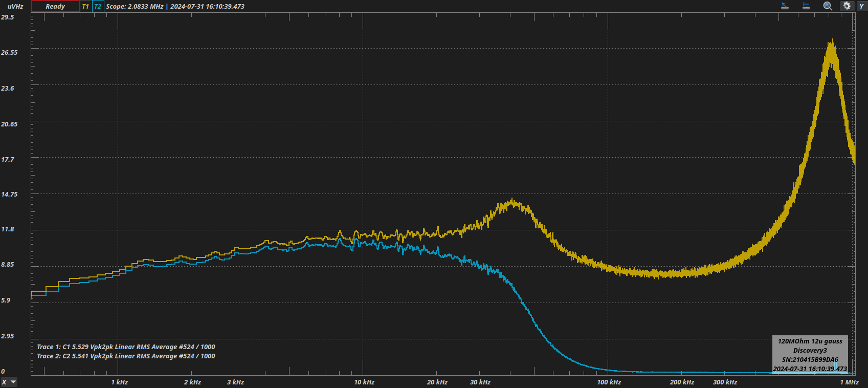Click the 1 kHz axis label

pos(120,382)
